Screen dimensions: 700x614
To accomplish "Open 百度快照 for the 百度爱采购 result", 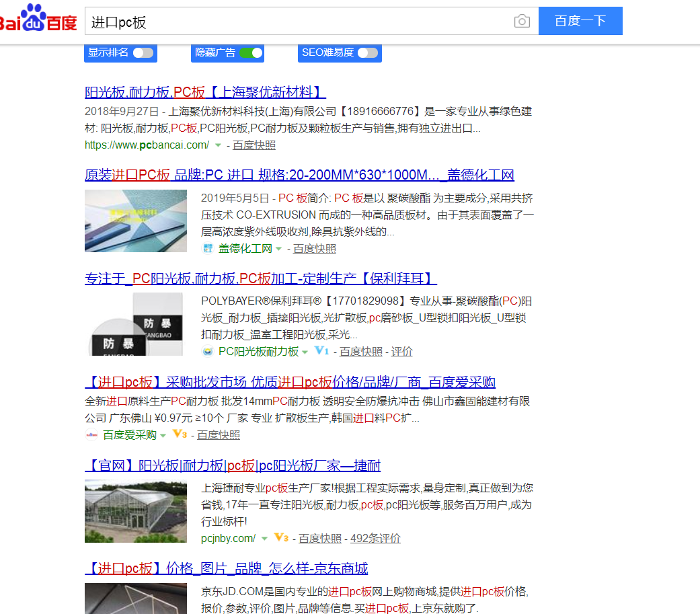I will 219,435.
